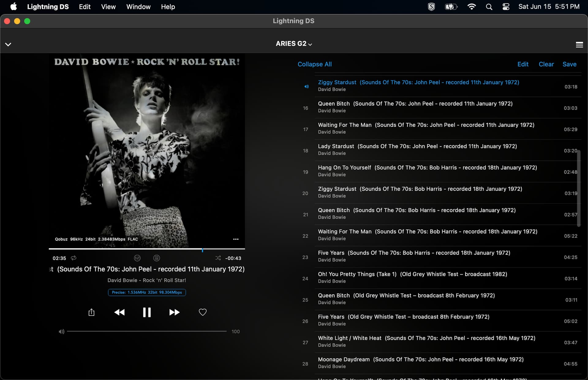The height and width of the screenshot is (380, 588).
Task: Open the hamburger menu at top right
Action: 579,44
